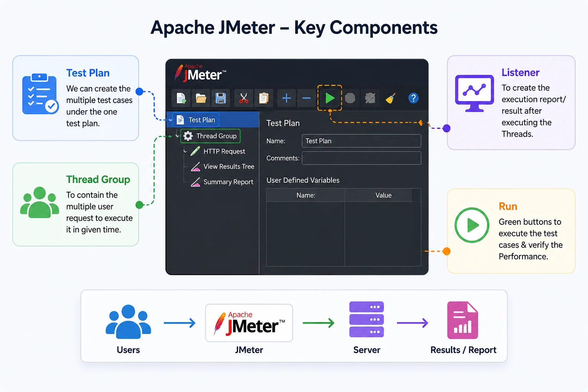
Task: Click the Paste clipboard icon
Action: [x=264, y=98]
